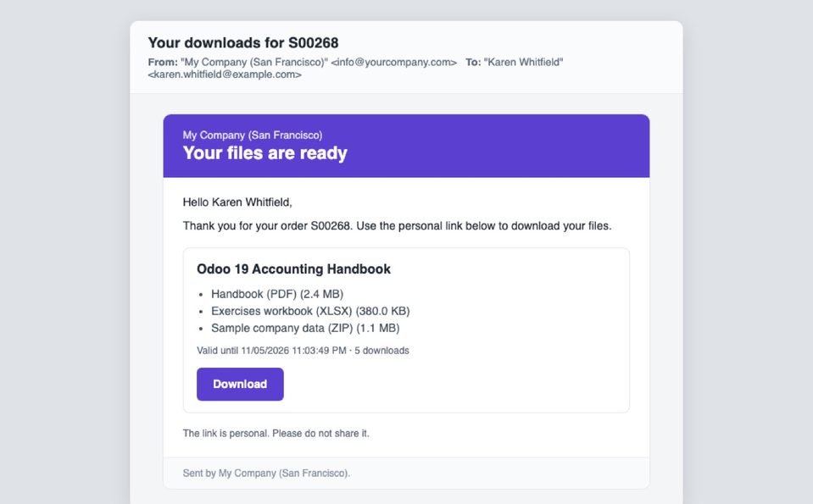813x504 pixels.
Task: Click the 'Valid until 11/05/2026' validity line
Action: coord(303,351)
